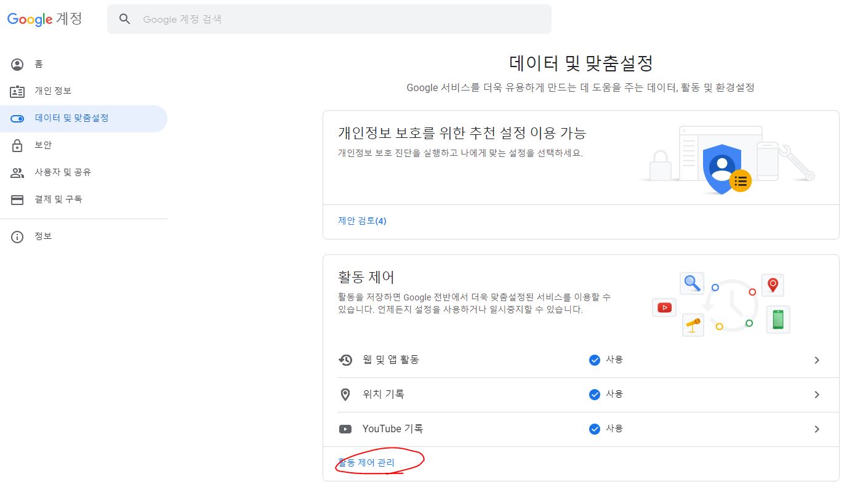Expand YouTube 기록 with right chevron

click(x=817, y=429)
